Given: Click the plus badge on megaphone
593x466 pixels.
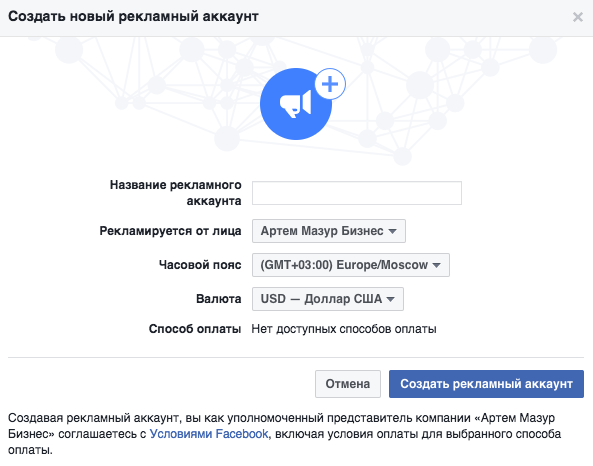Looking at the screenshot, I should (x=330, y=84).
